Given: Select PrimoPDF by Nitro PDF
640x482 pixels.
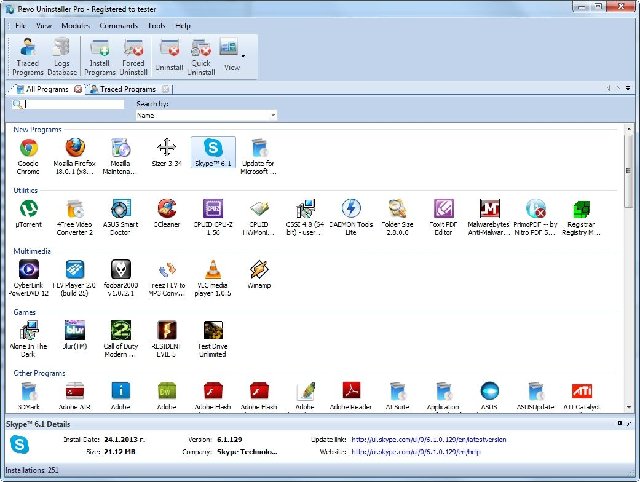Looking at the screenshot, I should [535, 217].
